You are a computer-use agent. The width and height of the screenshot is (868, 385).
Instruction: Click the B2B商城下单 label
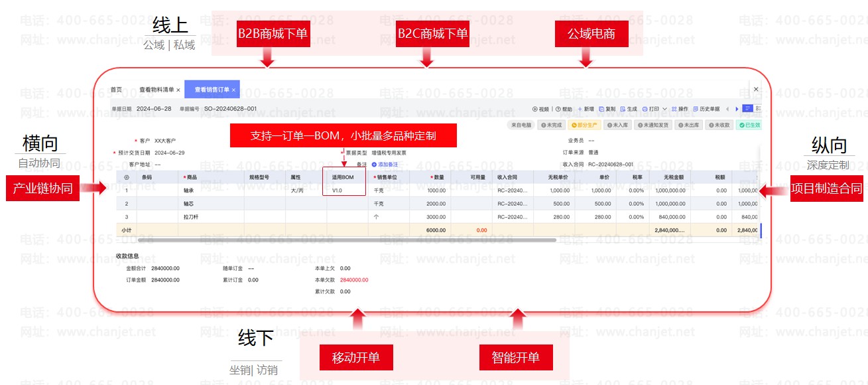273,34
